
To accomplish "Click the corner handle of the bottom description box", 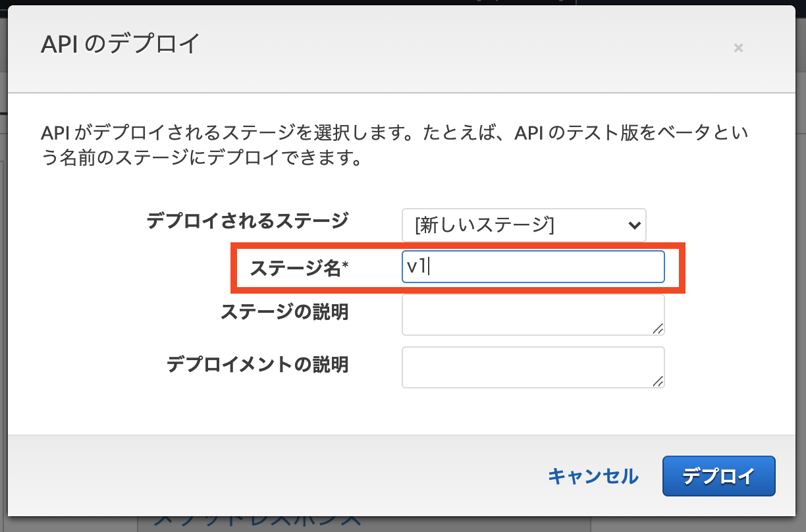I will point(659,381).
